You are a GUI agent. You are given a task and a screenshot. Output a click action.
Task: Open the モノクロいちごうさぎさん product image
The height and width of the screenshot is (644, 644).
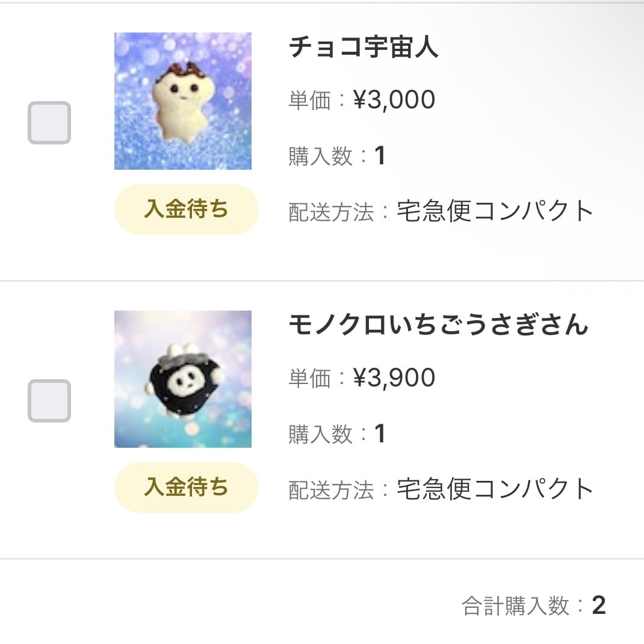point(183,379)
